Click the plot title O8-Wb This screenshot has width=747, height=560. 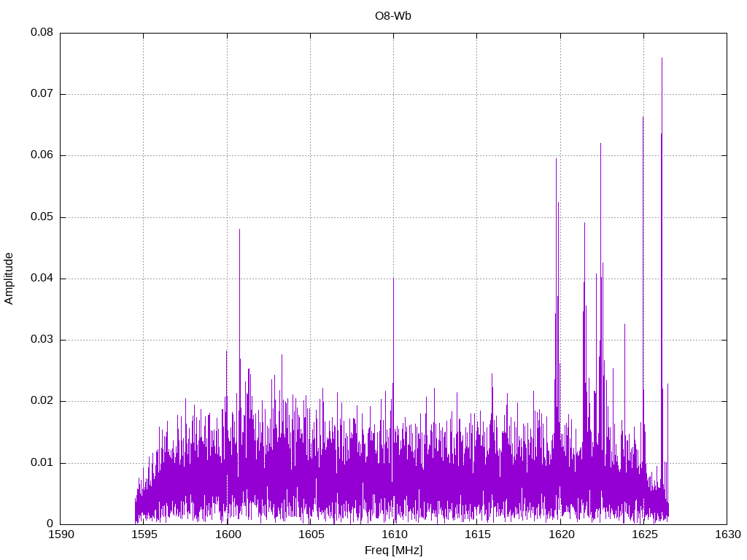point(393,16)
